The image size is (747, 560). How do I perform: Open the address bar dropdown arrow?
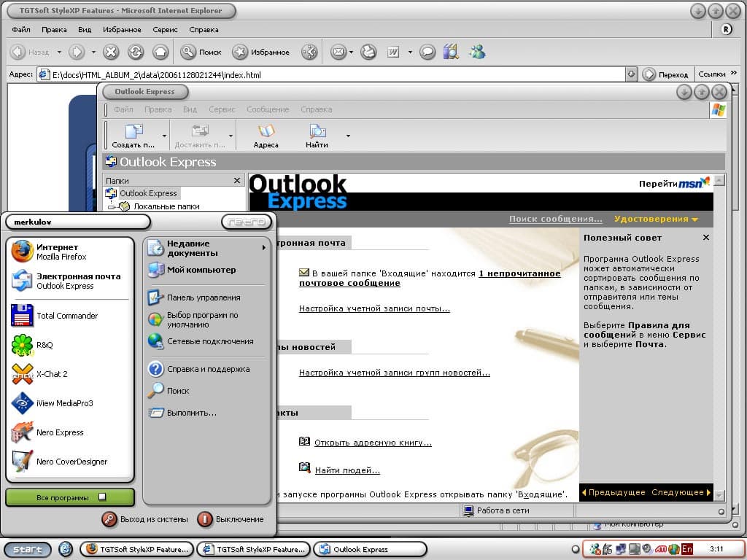pyautogui.click(x=631, y=74)
